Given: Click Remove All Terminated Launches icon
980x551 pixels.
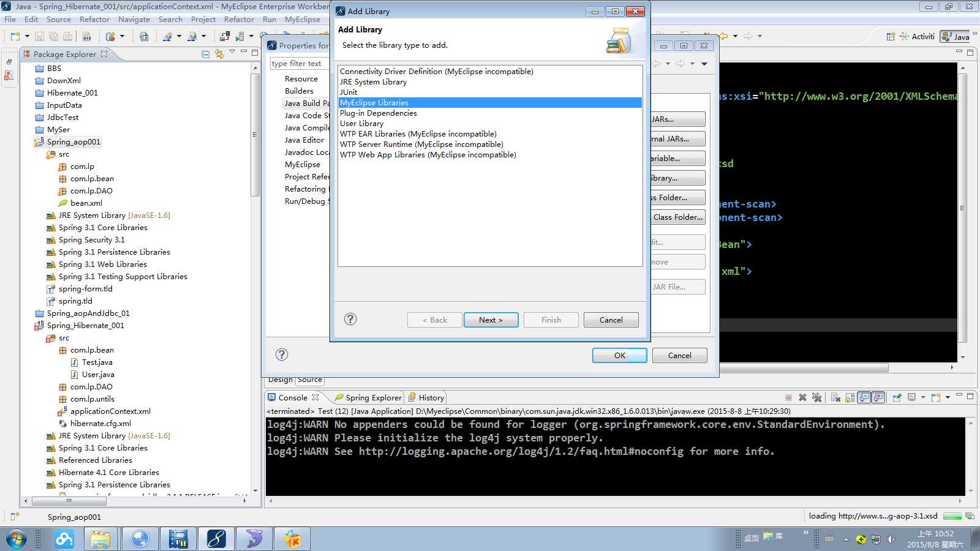Looking at the screenshot, I should (816, 397).
